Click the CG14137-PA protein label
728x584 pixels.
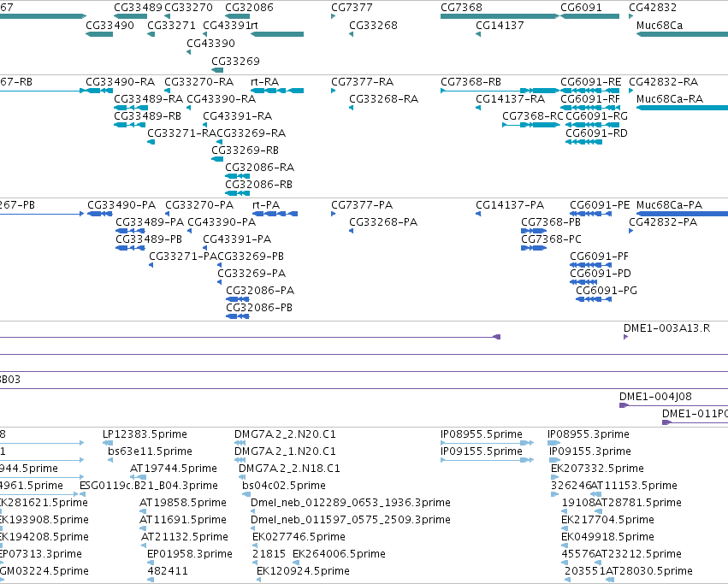[x=510, y=205]
